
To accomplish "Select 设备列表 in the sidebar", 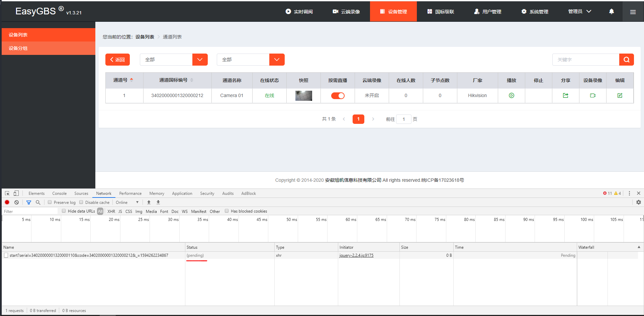I will (x=49, y=35).
